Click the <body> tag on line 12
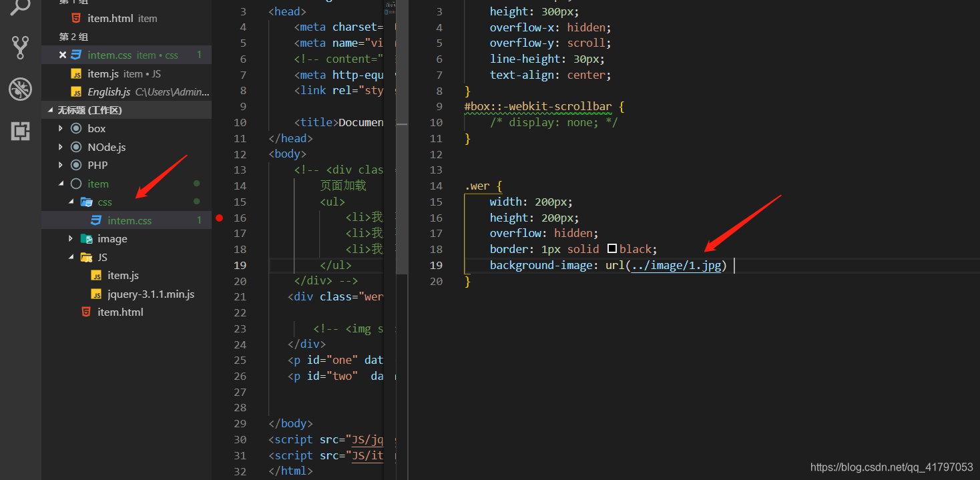Image resolution: width=980 pixels, height=480 pixels. tap(288, 154)
